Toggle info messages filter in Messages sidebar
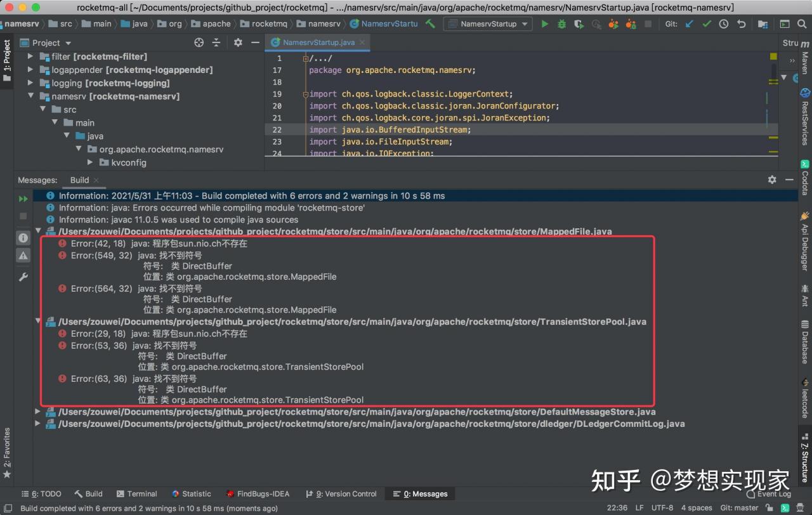812x515 pixels. (23, 238)
